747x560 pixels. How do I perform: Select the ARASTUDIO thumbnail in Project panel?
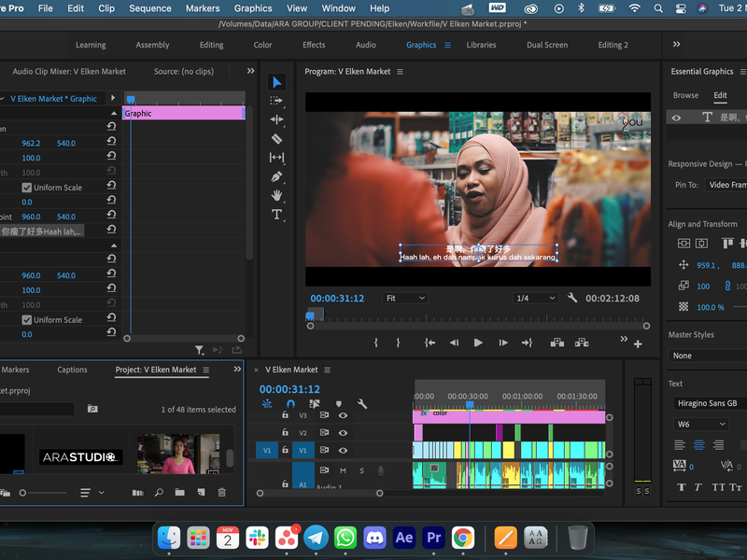click(x=81, y=457)
